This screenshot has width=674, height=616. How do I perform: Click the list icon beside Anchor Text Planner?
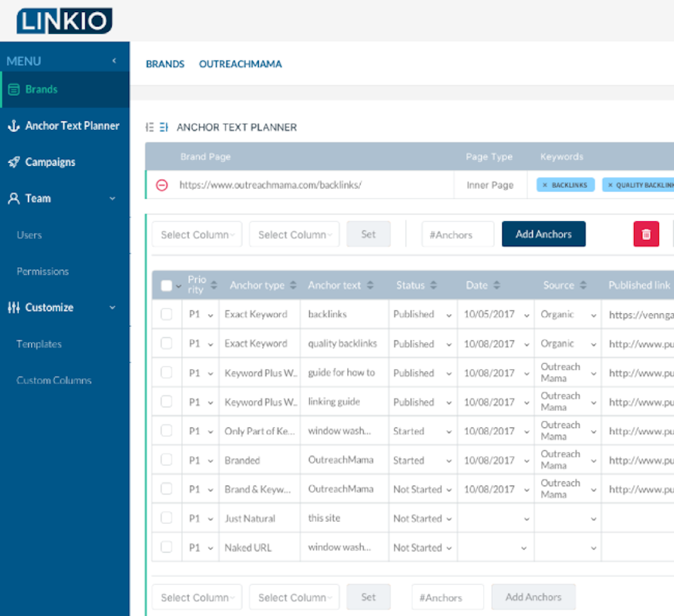click(x=149, y=127)
